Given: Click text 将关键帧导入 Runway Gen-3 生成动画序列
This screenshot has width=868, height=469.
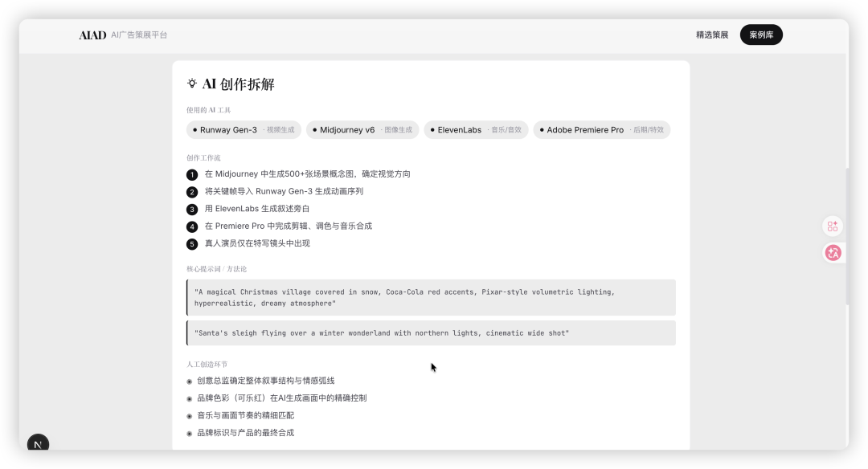Looking at the screenshot, I should pos(284,191).
